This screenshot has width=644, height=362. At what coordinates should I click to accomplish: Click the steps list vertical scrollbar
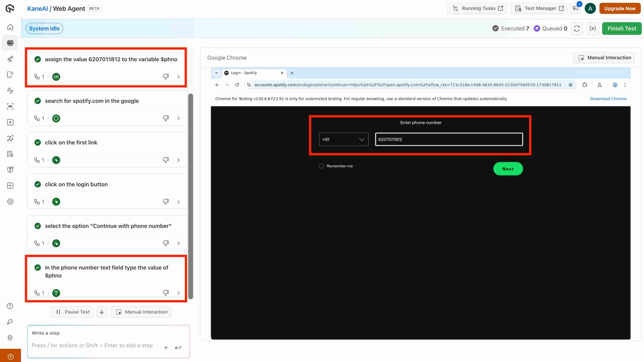190,196
